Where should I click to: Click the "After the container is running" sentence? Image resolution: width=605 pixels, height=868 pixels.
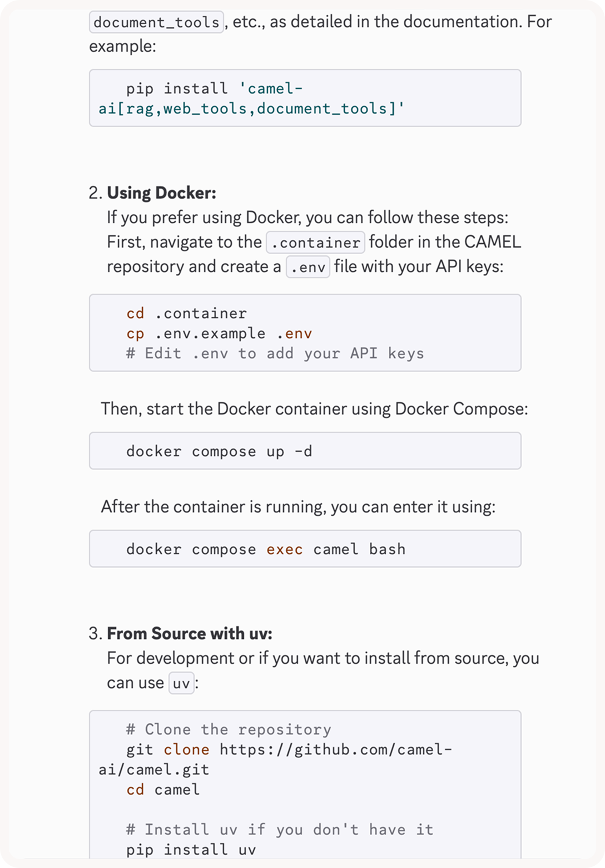tap(298, 507)
